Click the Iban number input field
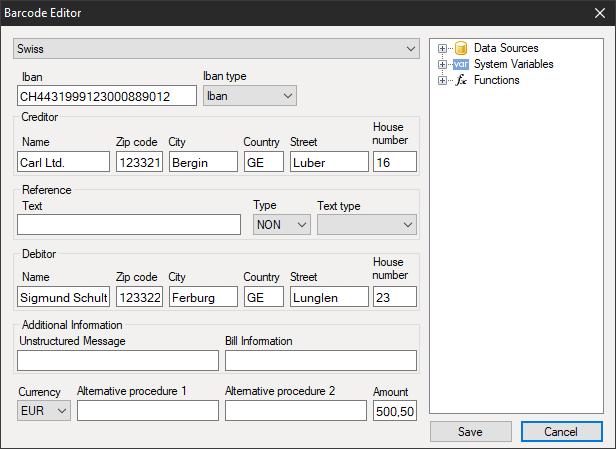616x449 pixels. pyautogui.click(x=107, y=96)
